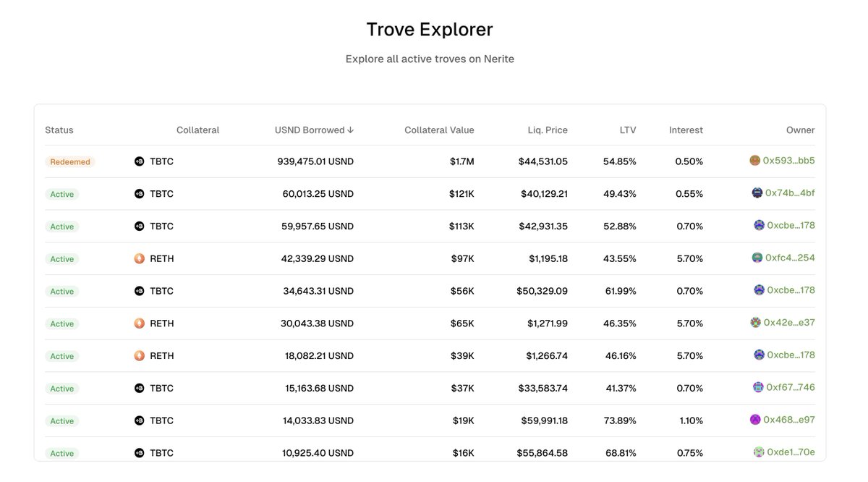Click the TBTC icon in the 14,033.83 USND row
The width and height of the screenshot is (868, 482).
[140, 420]
